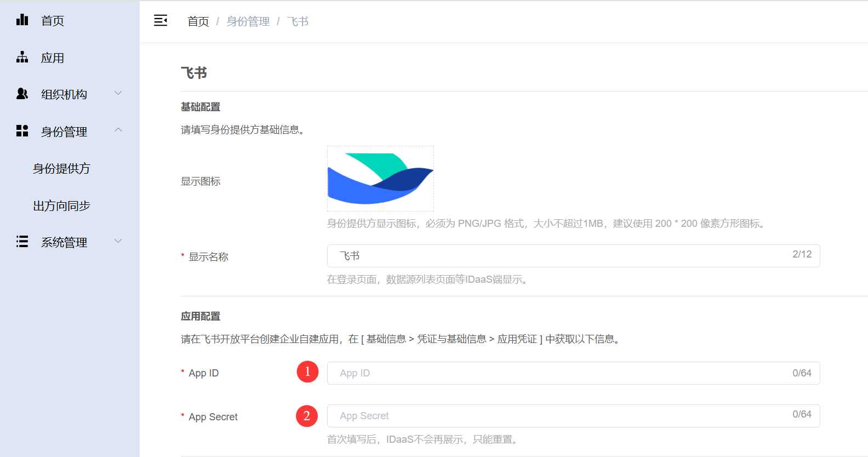The image size is (868, 457).
Task: Click the bar chart icon beside 首页
Action: click(x=22, y=20)
